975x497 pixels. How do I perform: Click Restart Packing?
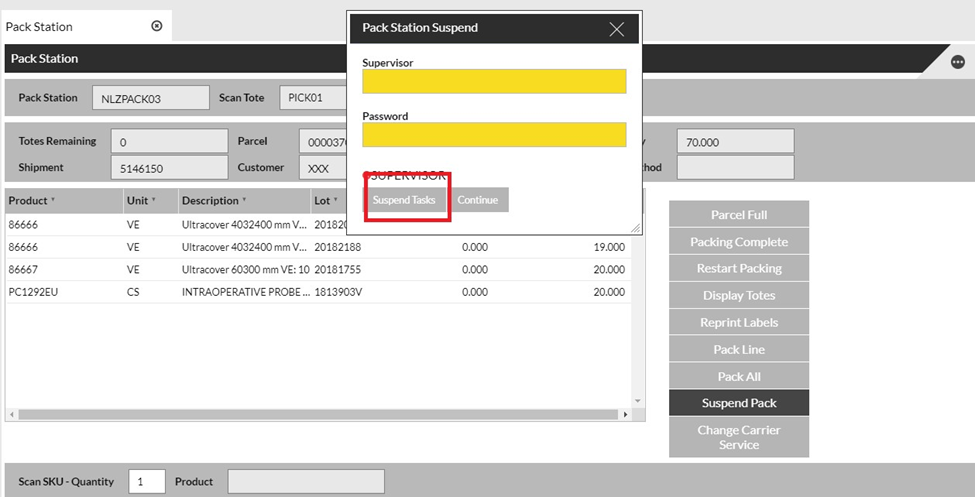[738, 269]
